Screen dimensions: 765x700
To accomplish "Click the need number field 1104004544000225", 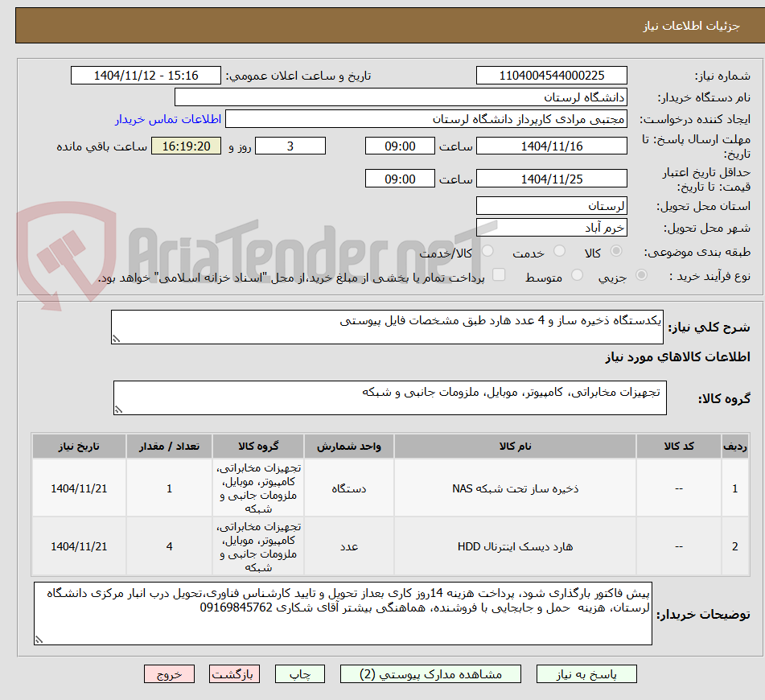I will click(x=551, y=75).
